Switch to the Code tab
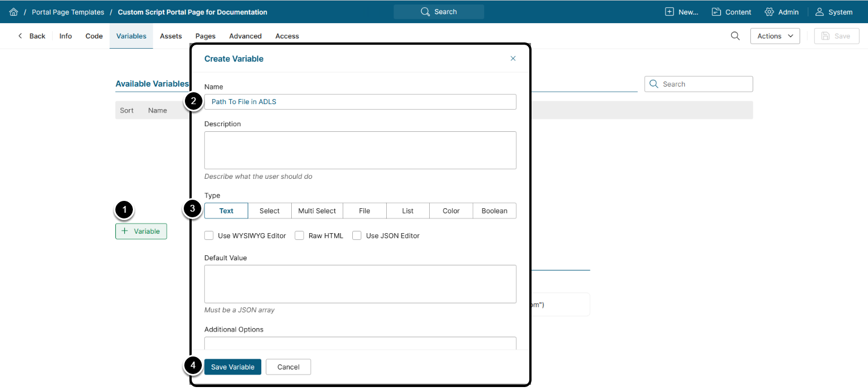 pos(94,36)
